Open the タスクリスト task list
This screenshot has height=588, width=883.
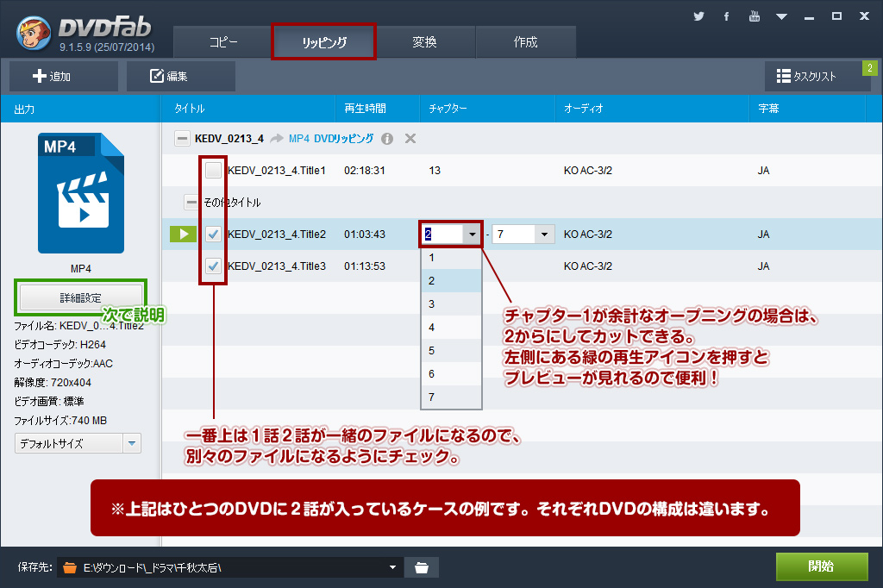(x=817, y=76)
